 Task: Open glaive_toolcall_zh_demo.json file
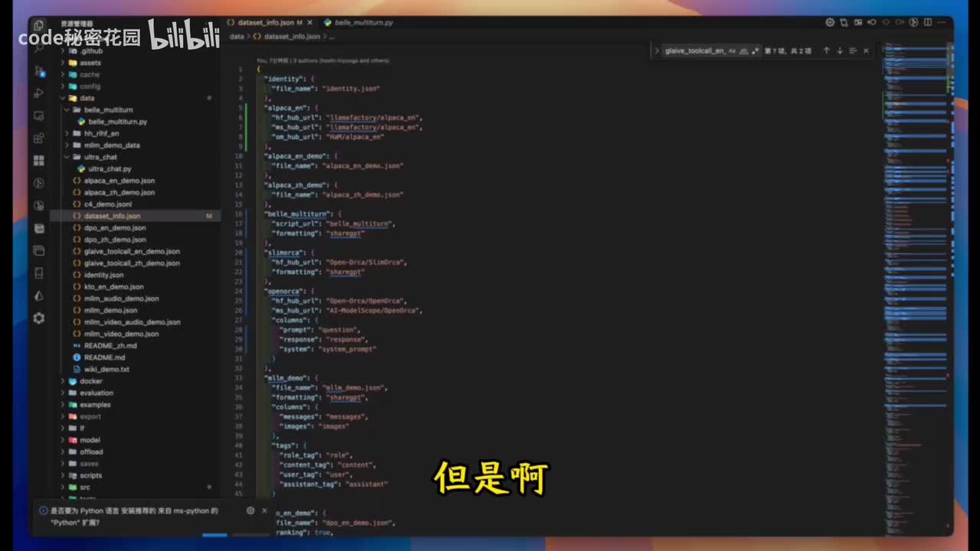[x=126, y=262]
